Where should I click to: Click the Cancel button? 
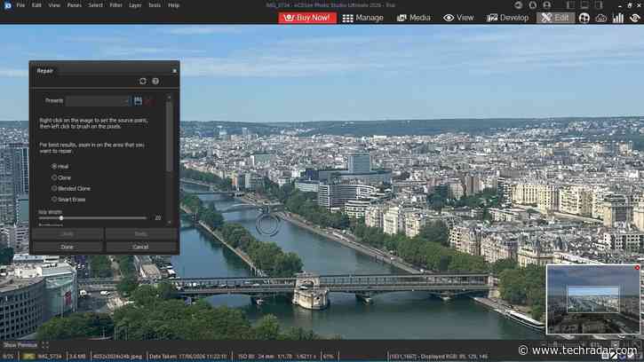(141, 247)
